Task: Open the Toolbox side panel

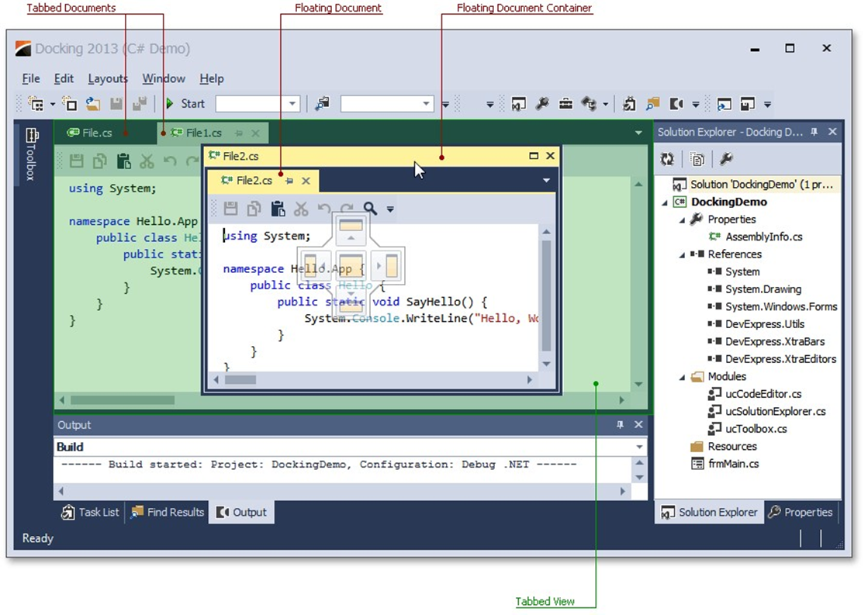Action: click(x=32, y=154)
